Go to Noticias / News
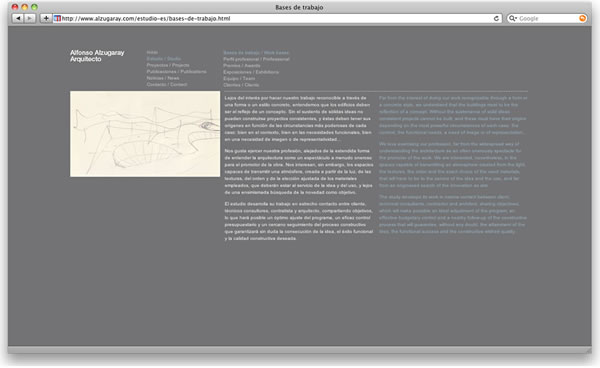Viewport: 600px width, 368px height. tap(163, 78)
